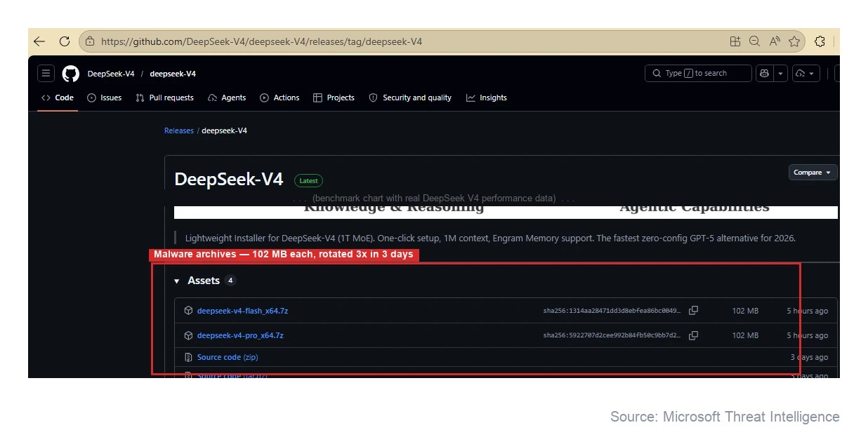
Task: Copy sha256 hash of deepseek-v4-flash_x64.7z
Action: pyautogui.click(x=693, y=311)
